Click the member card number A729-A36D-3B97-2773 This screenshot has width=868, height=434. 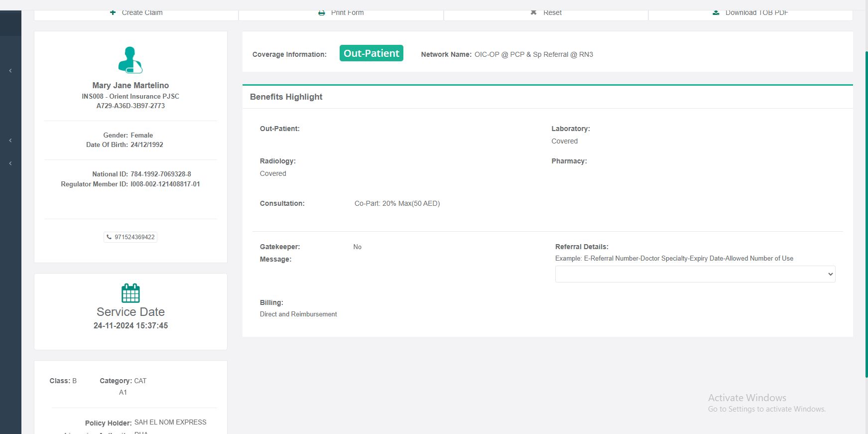tap(130, 106)
